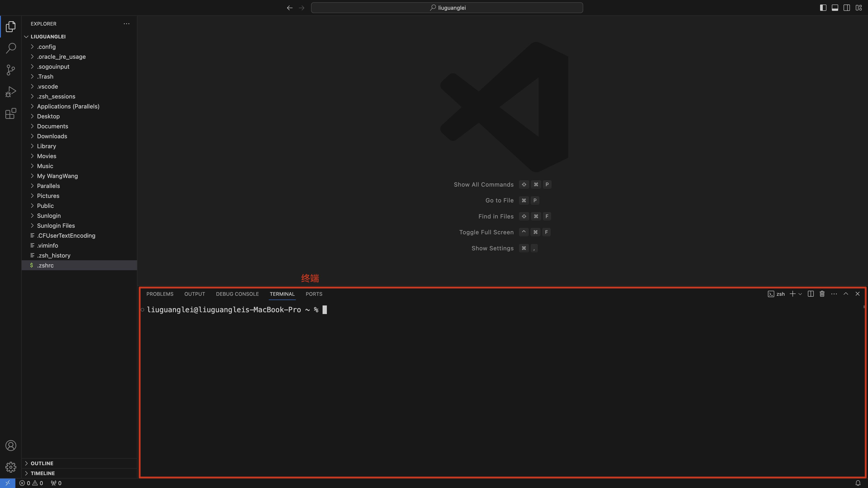Select the PROBLEMS tab in panel

[x=160, y=294]
